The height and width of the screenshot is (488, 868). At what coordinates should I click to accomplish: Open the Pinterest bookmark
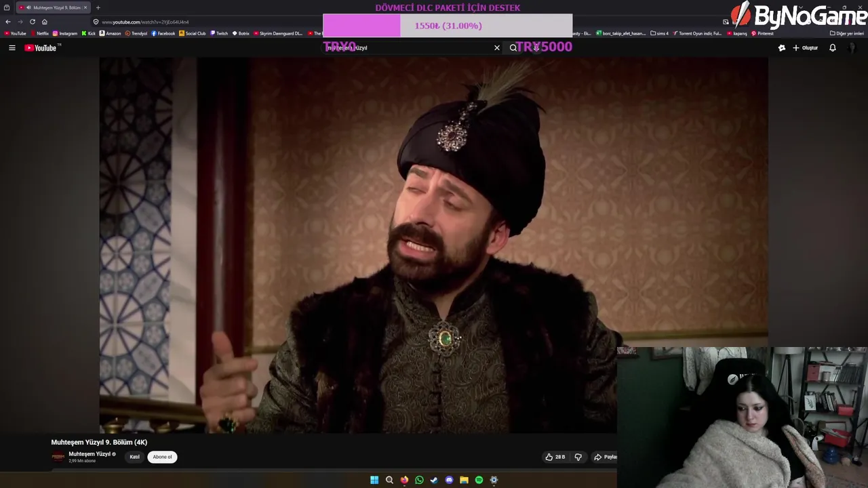762,33
